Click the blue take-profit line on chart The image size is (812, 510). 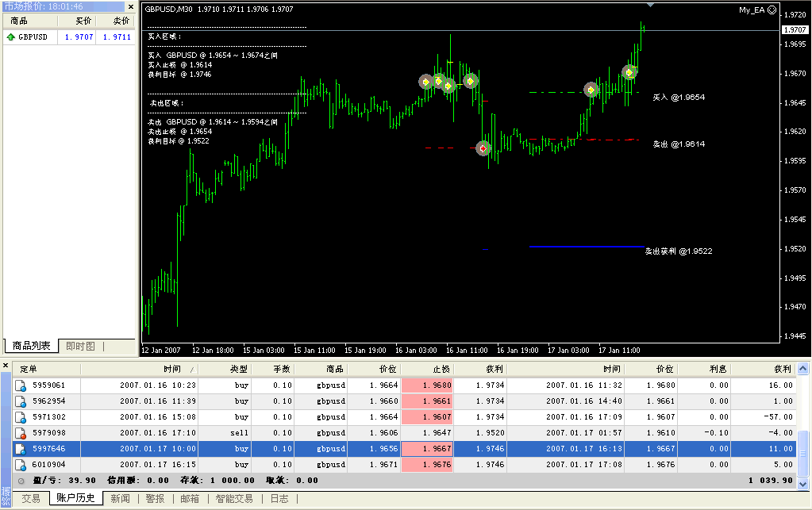587,247
